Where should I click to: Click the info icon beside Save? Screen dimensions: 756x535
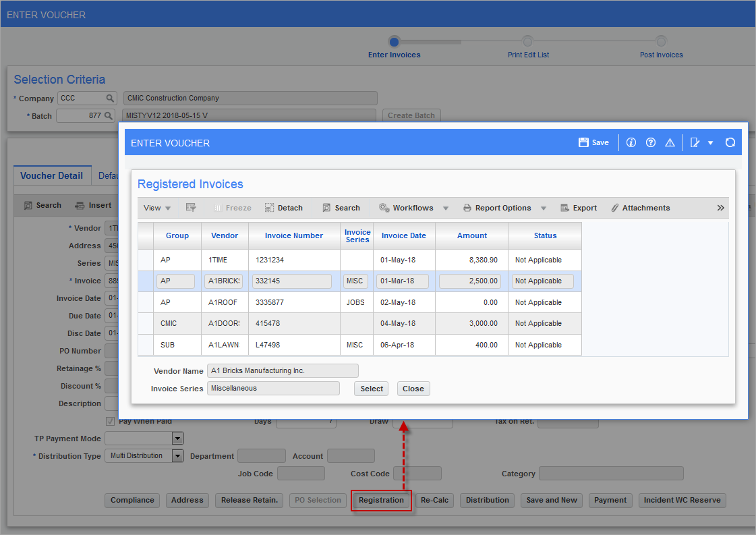[x=631, y=142]
